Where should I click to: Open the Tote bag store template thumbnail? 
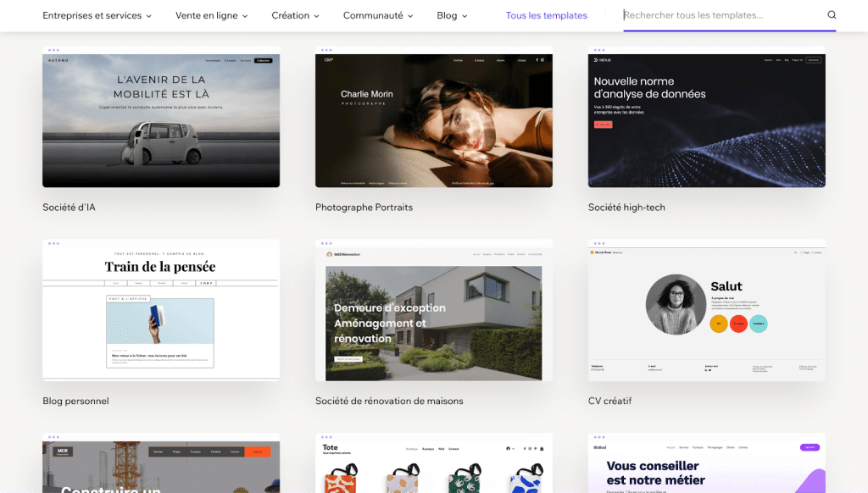(433, 466)
